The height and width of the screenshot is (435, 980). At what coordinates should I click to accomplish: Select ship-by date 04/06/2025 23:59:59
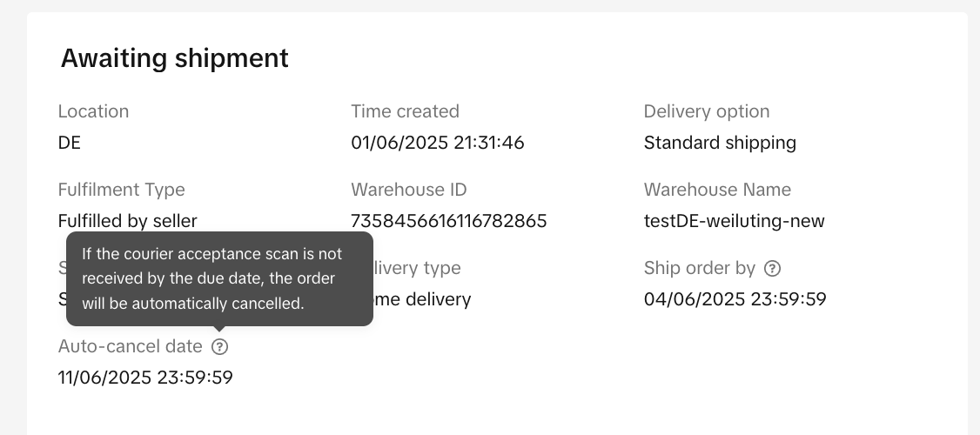[x=735, y=299]
